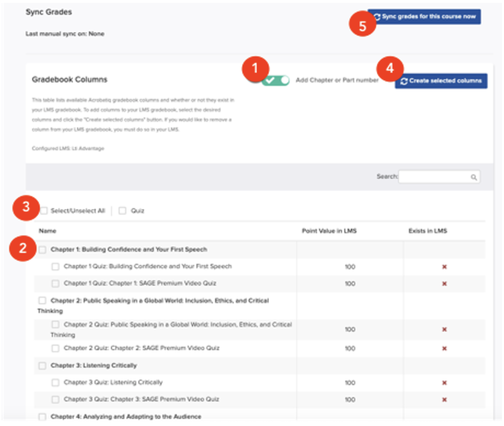Click red X for Chapter 1 Quiz: Building Confidence

[444, 267]
